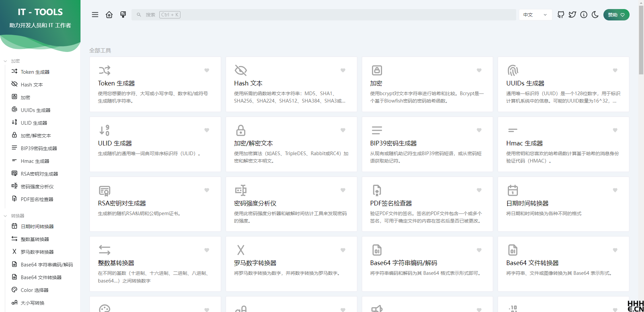The width and height of the screenshot is (644, 312).
Task: Go to the home page icon
Action: [x=109, y=15]
